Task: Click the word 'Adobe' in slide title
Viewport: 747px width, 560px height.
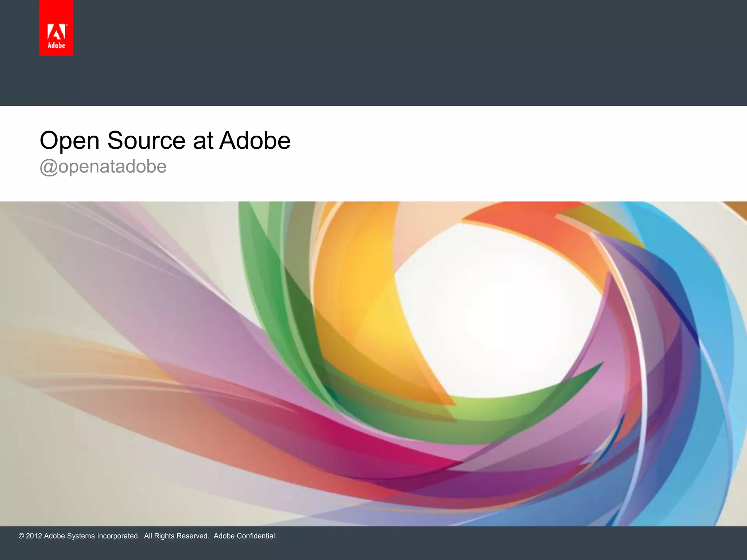Action: [255, 140]
